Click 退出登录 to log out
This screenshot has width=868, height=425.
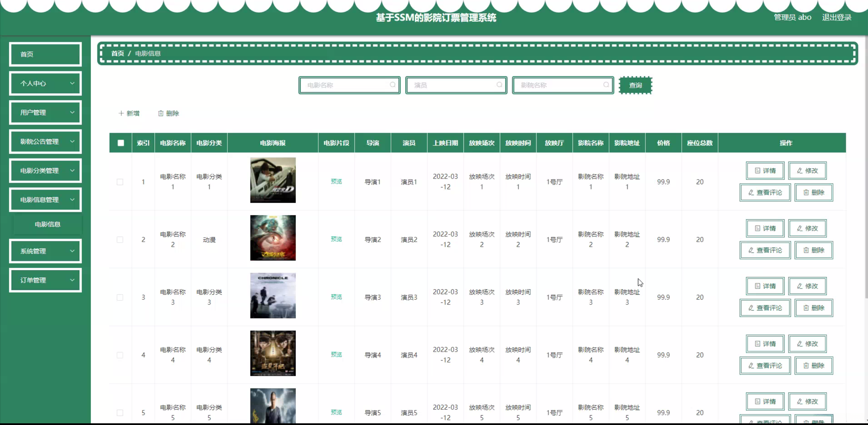tap(836, 18)
